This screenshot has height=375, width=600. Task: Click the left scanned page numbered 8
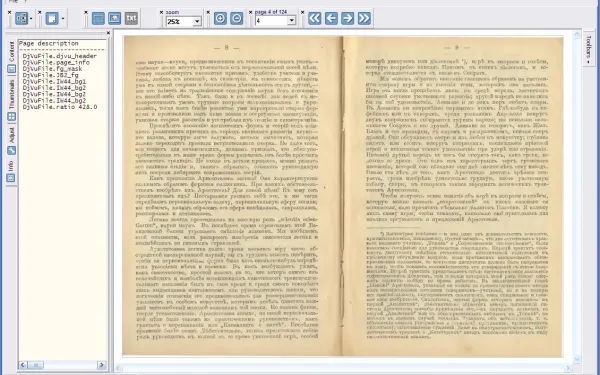232,196
